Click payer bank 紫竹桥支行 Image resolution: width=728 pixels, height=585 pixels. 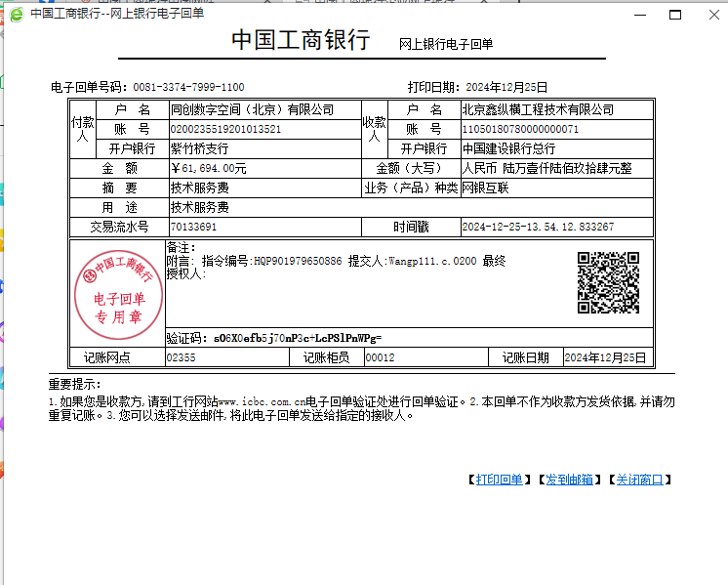200,148
